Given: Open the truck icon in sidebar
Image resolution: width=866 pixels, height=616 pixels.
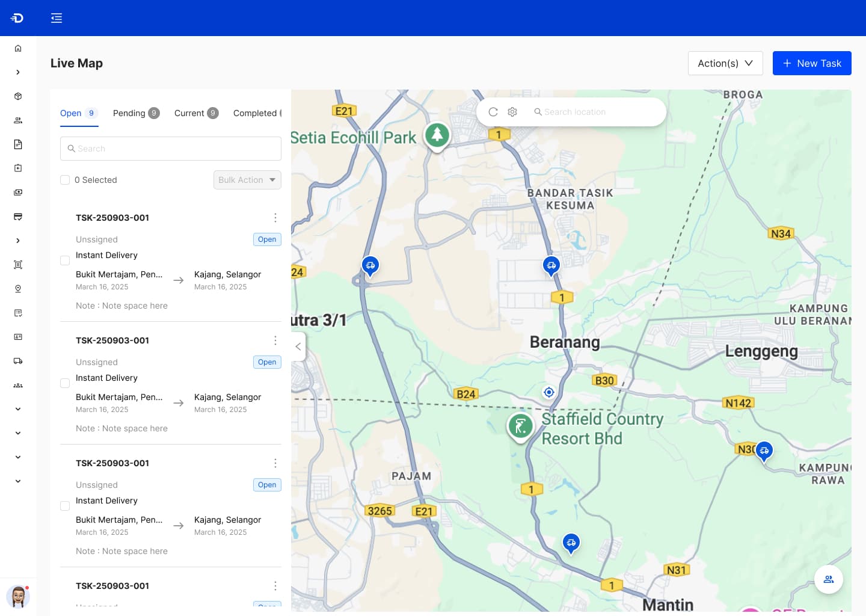Looking at the screenshot, I should tap(18, 361).
